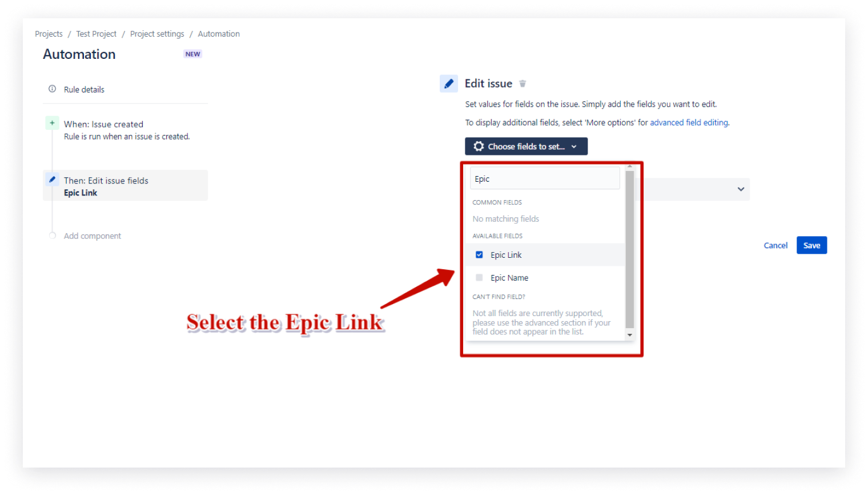Click the Save button

point(811,245)
